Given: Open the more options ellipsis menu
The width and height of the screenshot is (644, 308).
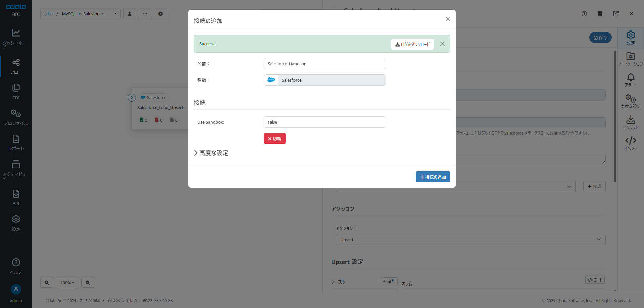Looking at the screenshot, I should 145,14.
